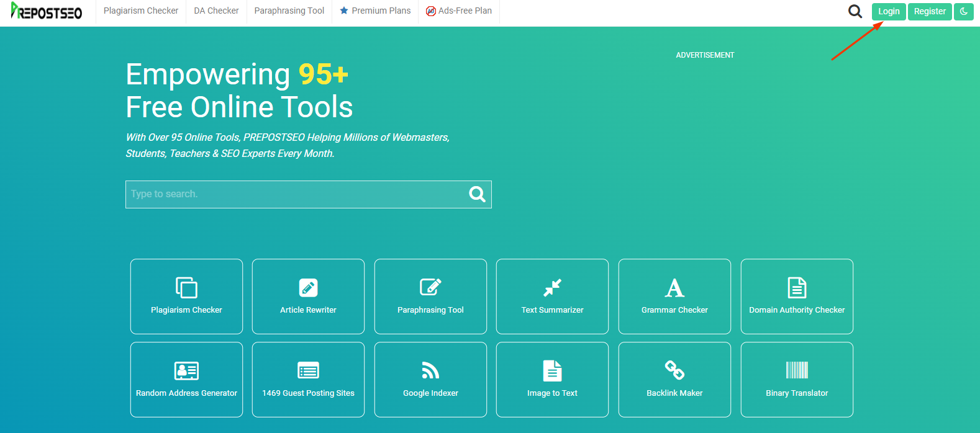Screen dimensions: 980x433
Task: Toggle dark mode with the moon icon
Action: pyautogui.click(x=964, y=11)
